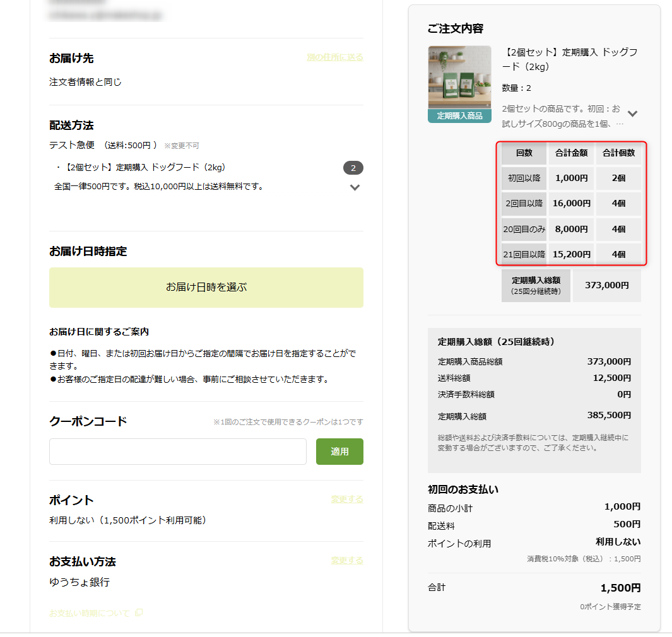
Task: Click the 定期購入総額 (25回分継続時) cell
Action: 536,286
